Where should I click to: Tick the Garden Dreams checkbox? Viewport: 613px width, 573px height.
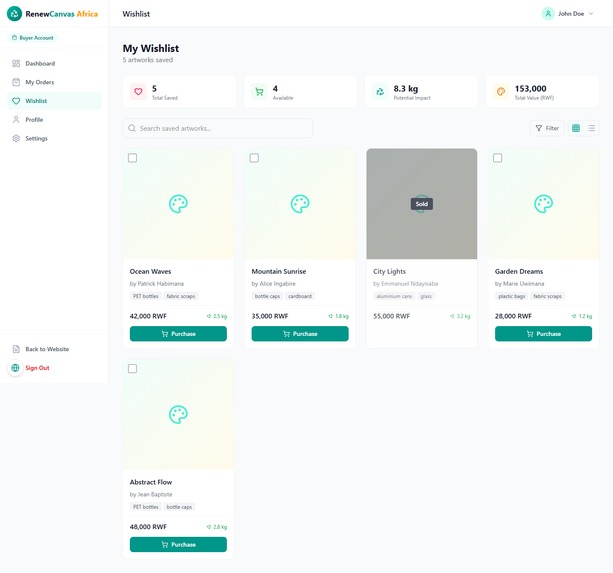(497, 158)
